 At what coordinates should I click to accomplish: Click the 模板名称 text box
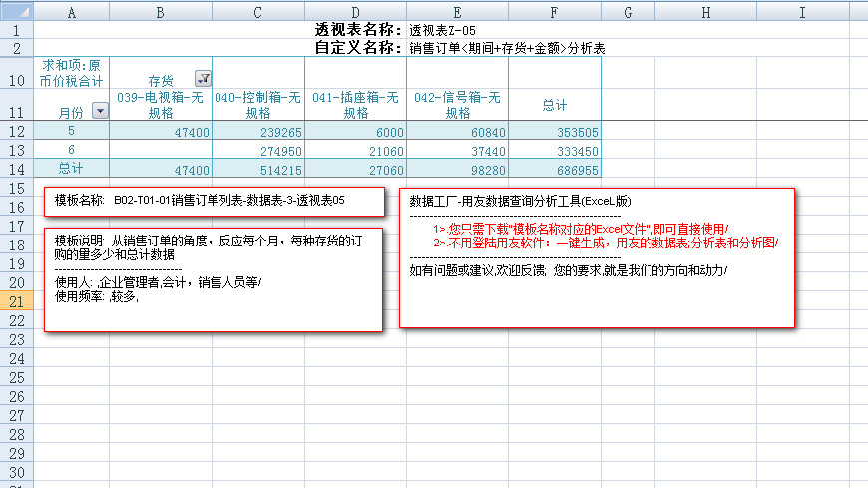[214, 201]
